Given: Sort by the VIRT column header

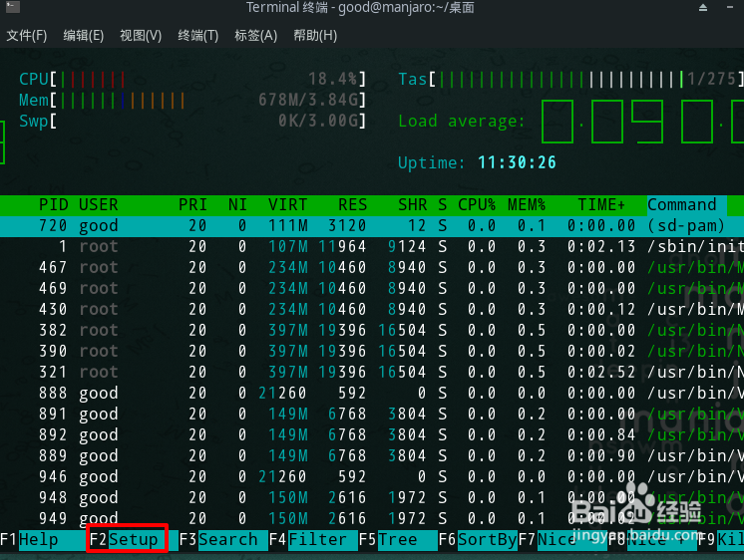Looking at the screenshot, I should (x=287, y=205).
